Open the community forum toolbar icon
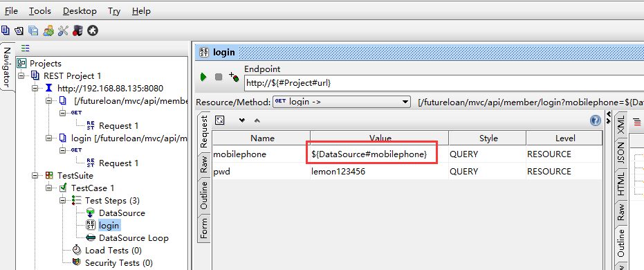 click(48, 30)
